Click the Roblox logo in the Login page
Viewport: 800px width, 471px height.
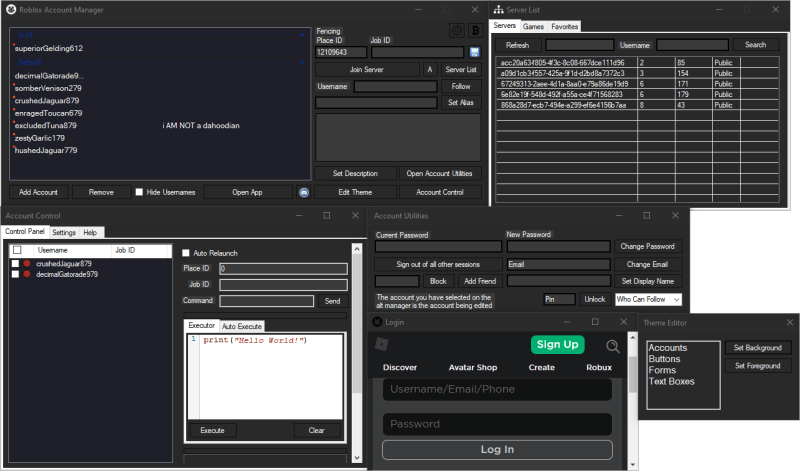[382, 344]
